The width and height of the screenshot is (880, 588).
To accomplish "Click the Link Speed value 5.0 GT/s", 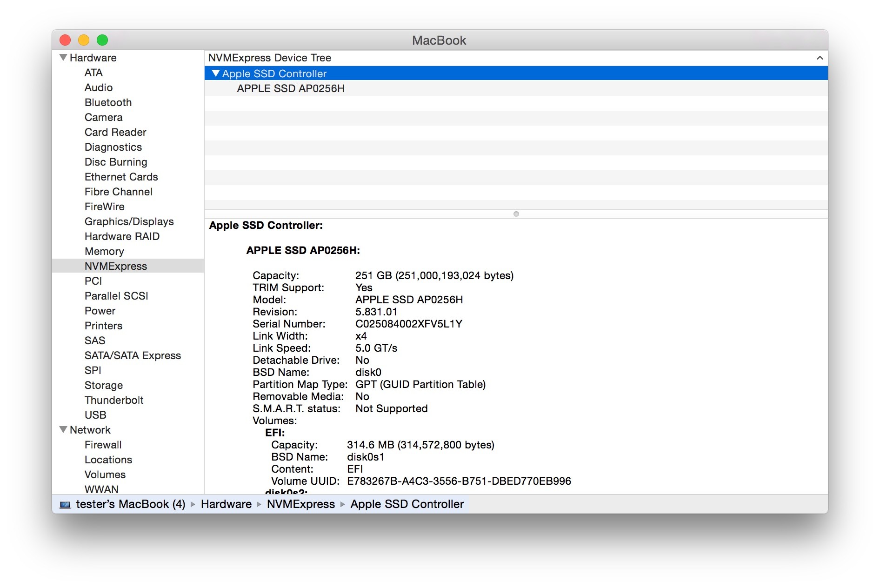I will (x=376, y=348).
